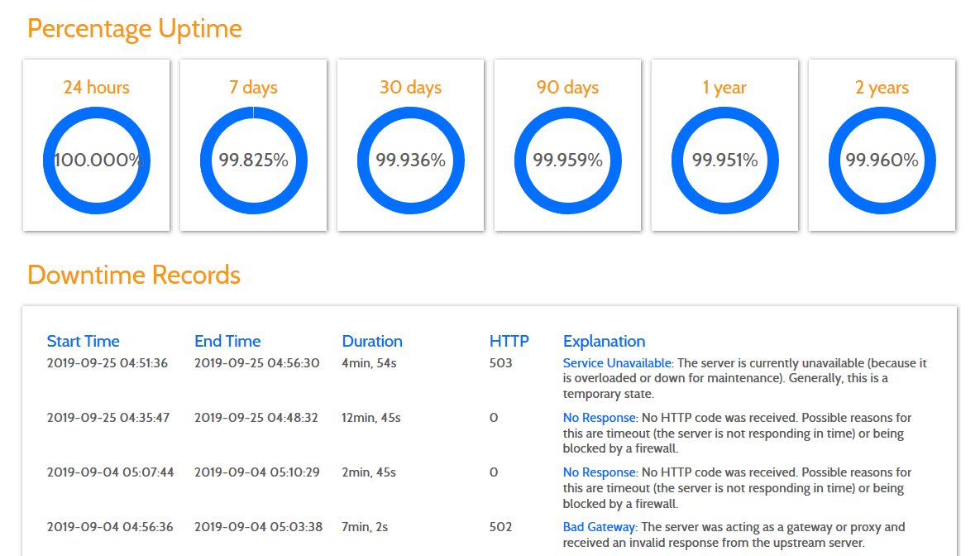Image resolution: width=980 pixels, height=556 pixels.
Task: Select the "Explanation" column header
Action: tap(604, 341)
